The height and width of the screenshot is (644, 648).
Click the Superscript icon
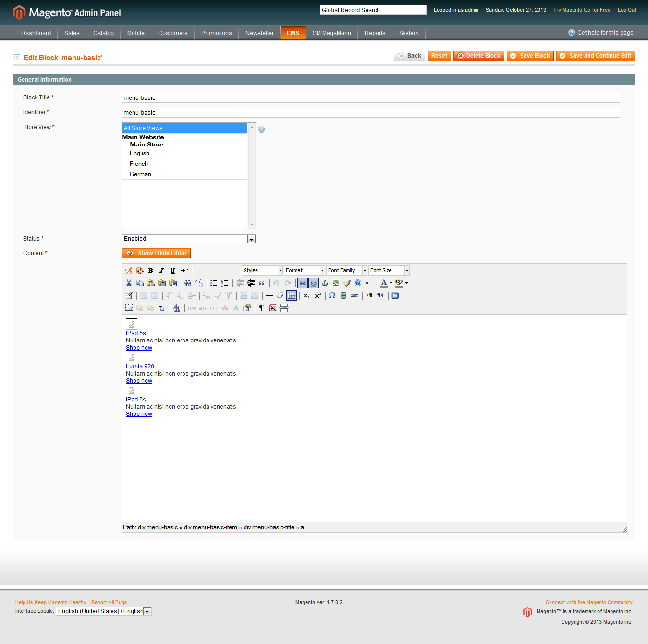pos(318,296)
